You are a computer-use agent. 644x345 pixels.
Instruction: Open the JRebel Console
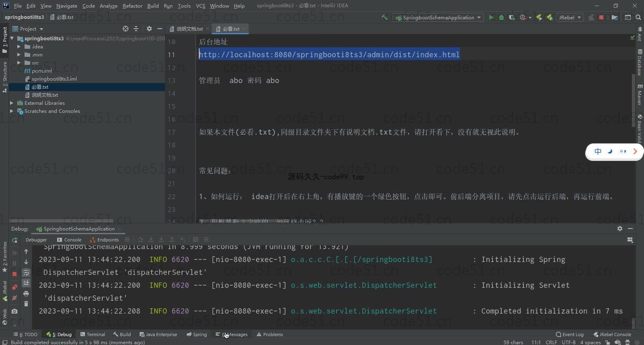click(612, 334)
